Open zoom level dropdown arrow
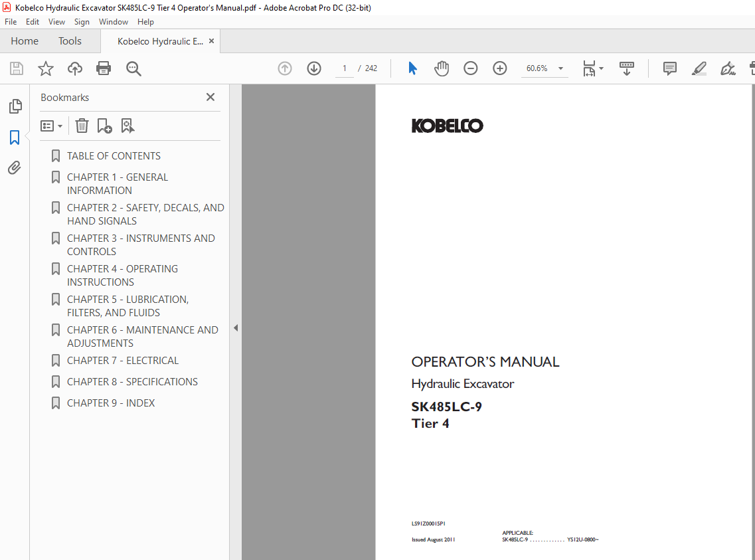755x560 pixels. 560,68
